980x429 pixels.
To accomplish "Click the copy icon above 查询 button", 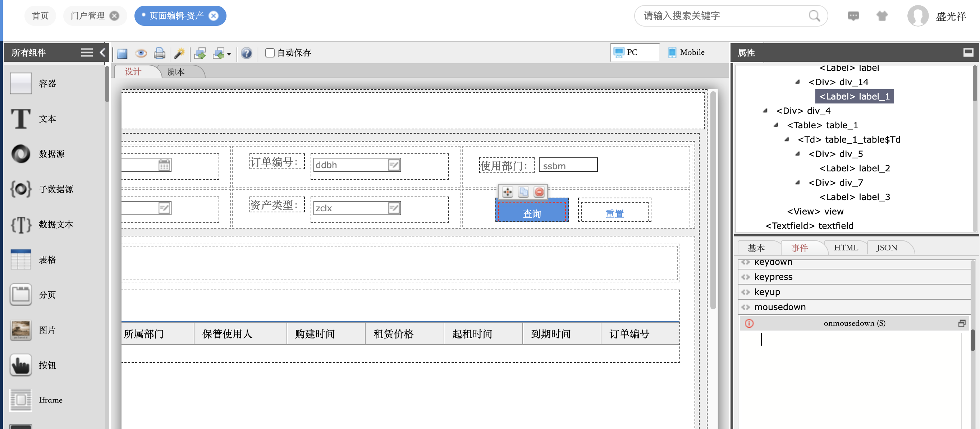I will (523, 192).
